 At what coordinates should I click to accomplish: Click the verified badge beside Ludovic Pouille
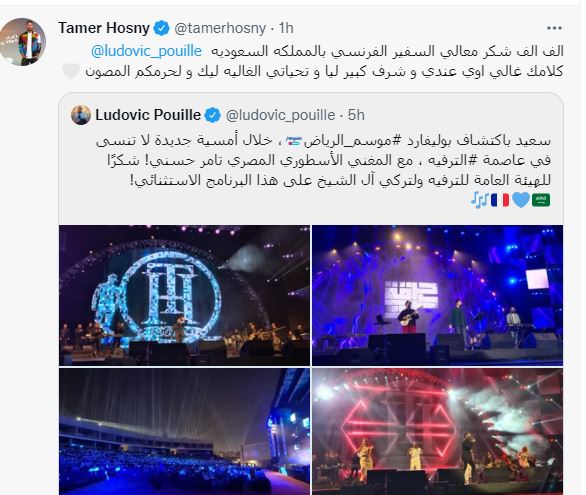click(213, 115)
